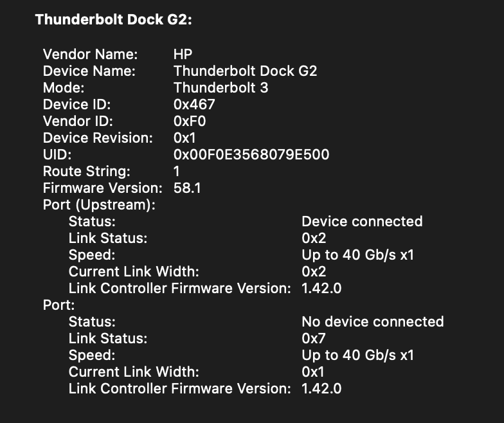Select the Link Status value 0x2
The image size is (504, 423).
[314, 238]
